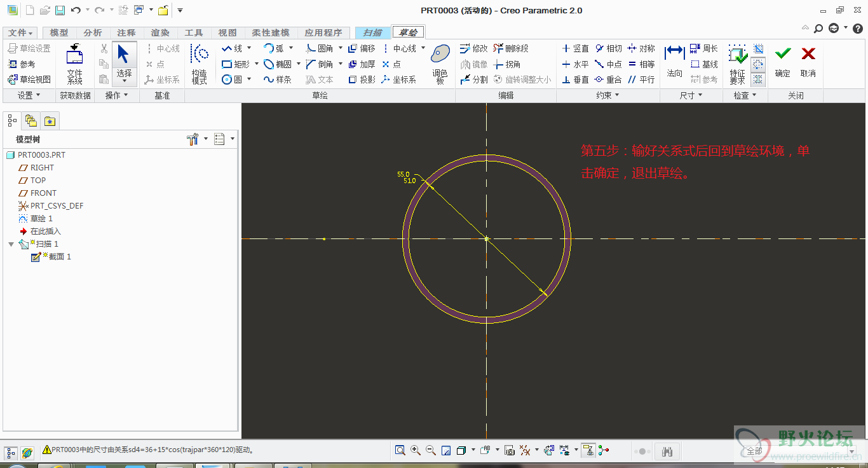Click the 拐角 corner tool

[507, 64]
